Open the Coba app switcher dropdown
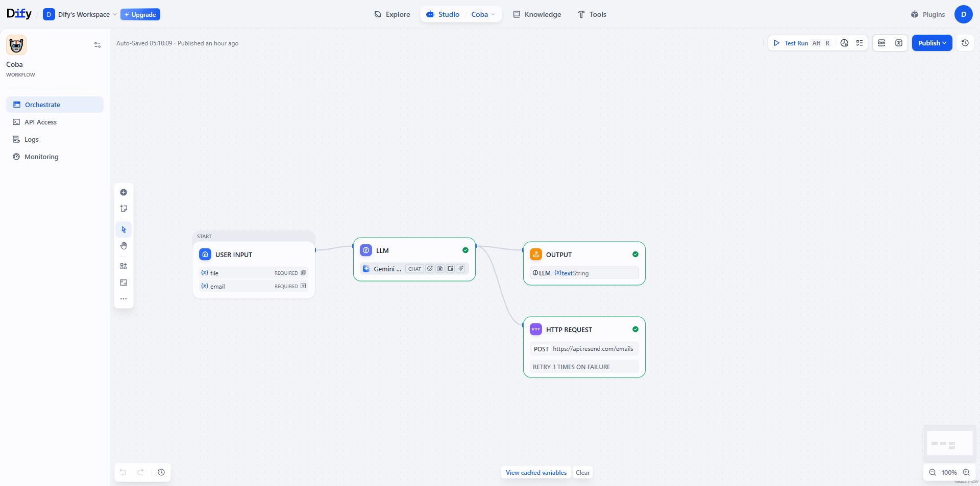 [x=483, y=14]
